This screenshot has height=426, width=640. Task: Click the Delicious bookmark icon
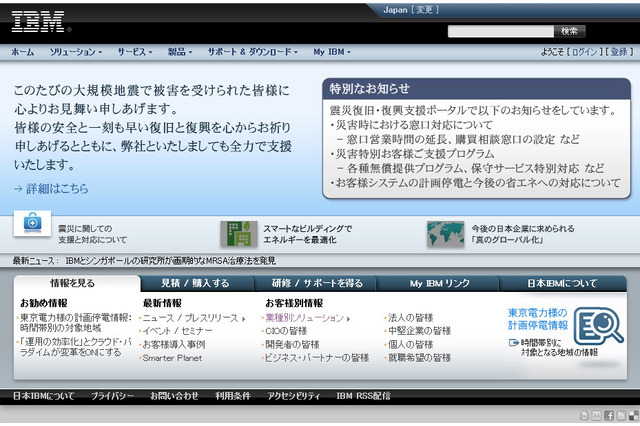(x=633, y=415)
